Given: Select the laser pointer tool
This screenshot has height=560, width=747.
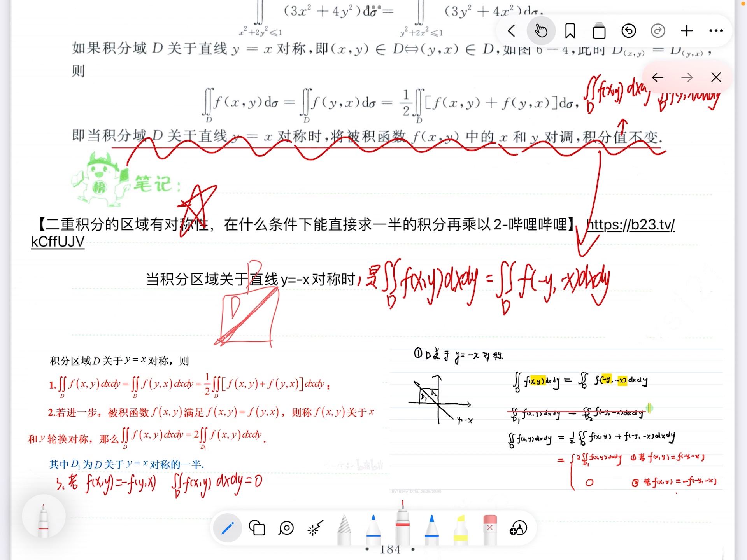Looking at the screenshot, I should point(315,528).
